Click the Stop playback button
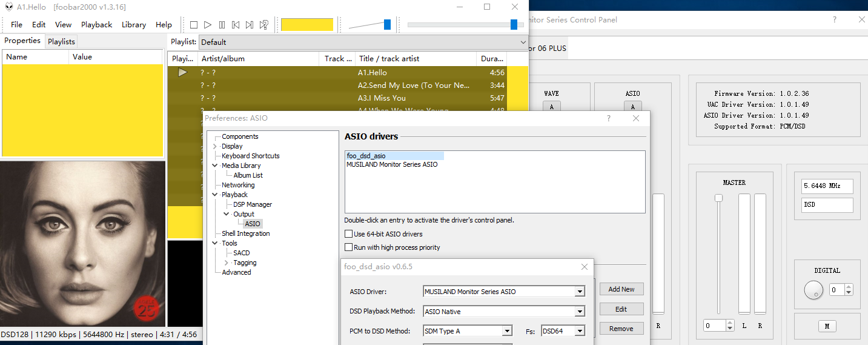868x345 pixels. point(194,25)
